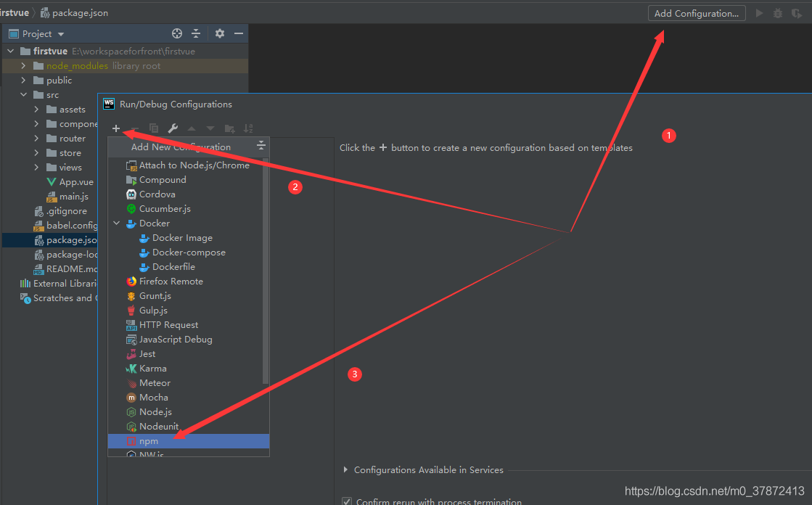
Task: Click the configuration list scrollbar
Action: coord(266,271)
